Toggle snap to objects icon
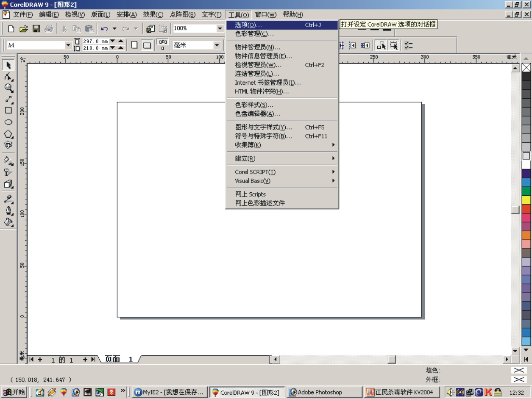The height and width of the screenshot is (399, 532). [365, 45]
